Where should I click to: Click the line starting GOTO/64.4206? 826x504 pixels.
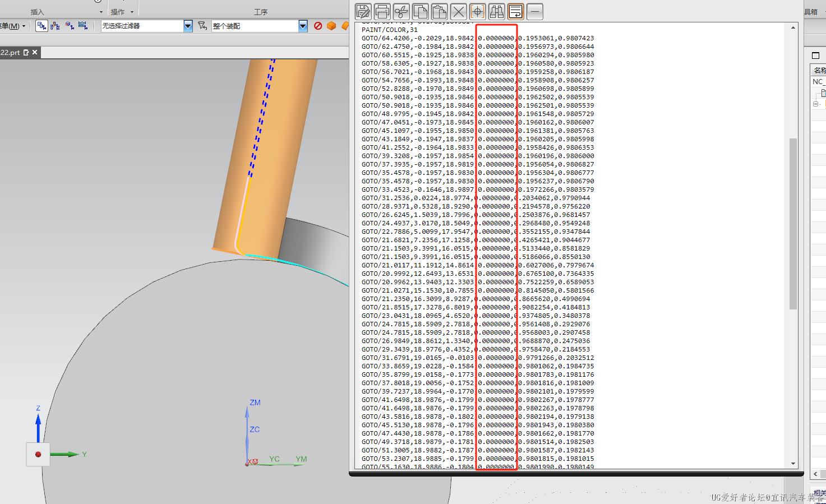click(478, 38)
